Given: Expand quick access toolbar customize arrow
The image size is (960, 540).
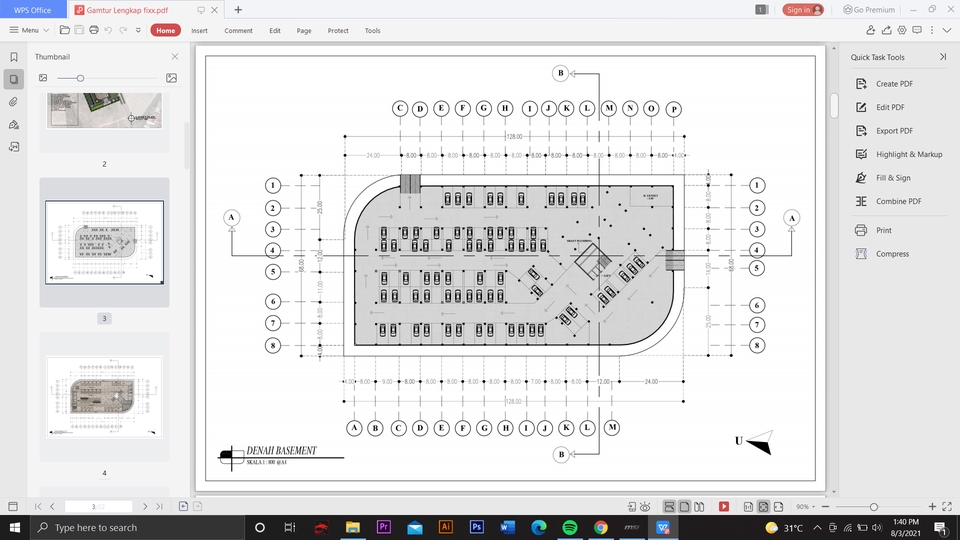Looking at the screenshot, I should pyautogui.click(x=138, y=30).
